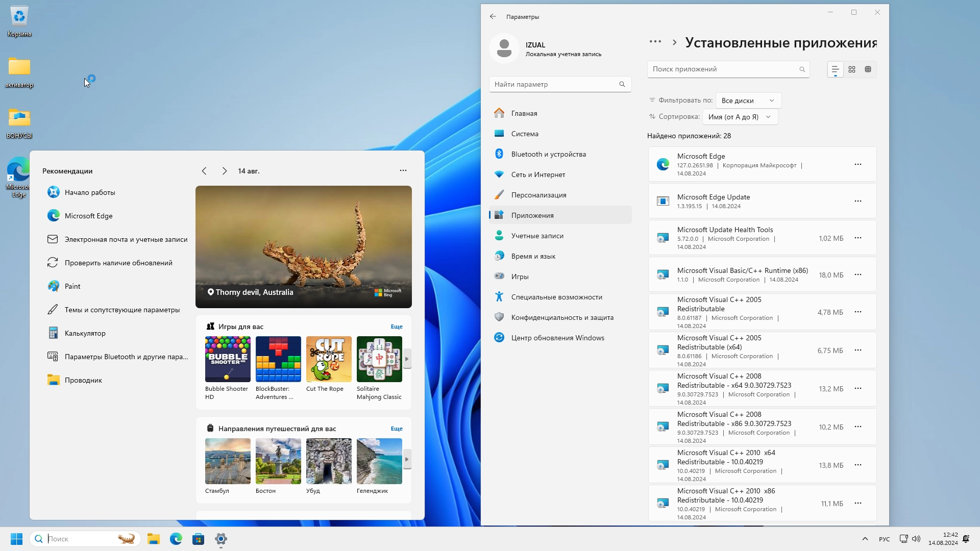980x551 pixels.
Task: Open the sort by name dropdown
Action: click(740, 117)
